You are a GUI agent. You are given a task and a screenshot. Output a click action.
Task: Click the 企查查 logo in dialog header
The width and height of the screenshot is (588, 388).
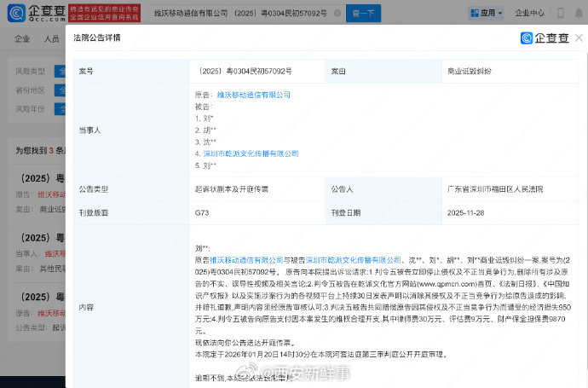[x=545, y=38]
